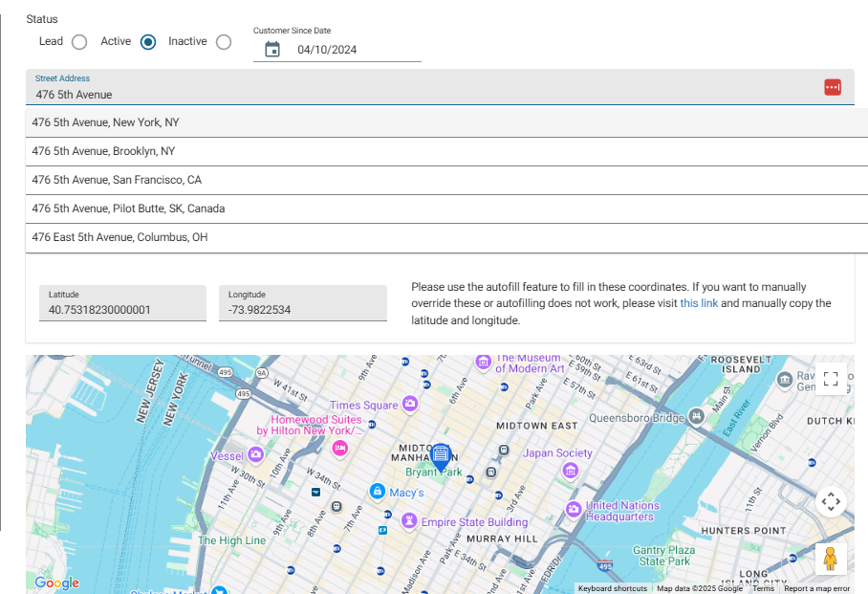Click Keyboard shortcuts on the map
868x594 pixels.
tap(612, 588)
